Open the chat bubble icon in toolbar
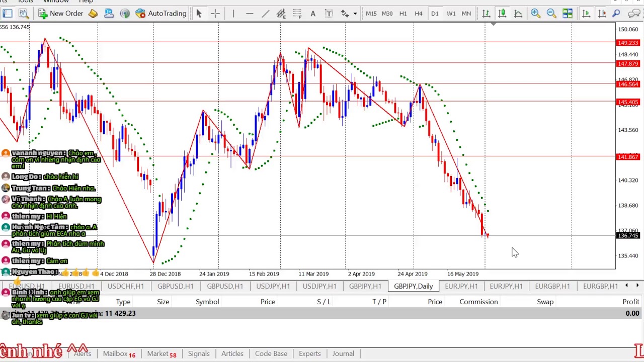Screen dimensions: 644x362 point(635,14)
